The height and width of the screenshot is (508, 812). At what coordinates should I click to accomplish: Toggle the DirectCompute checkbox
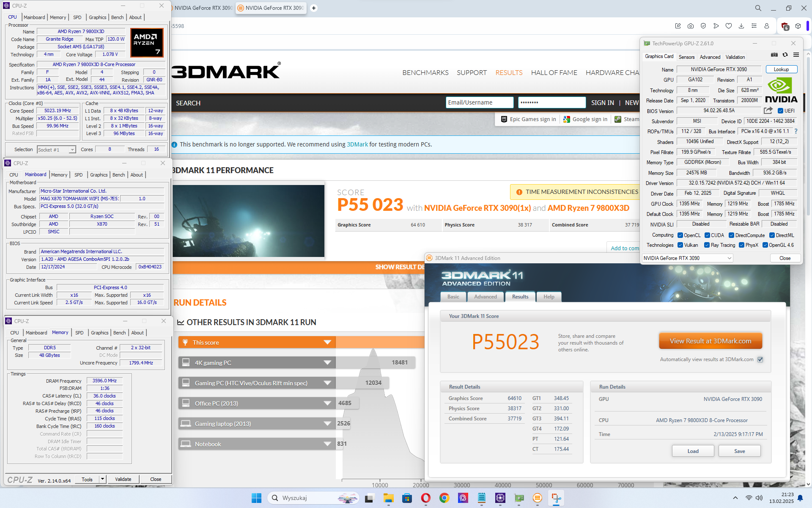[x=731, y=235]
